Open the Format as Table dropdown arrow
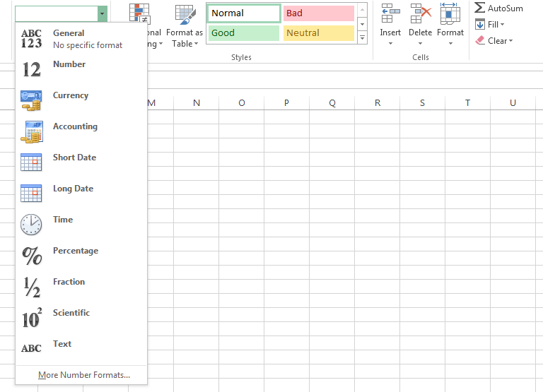 tap(196, 44)
